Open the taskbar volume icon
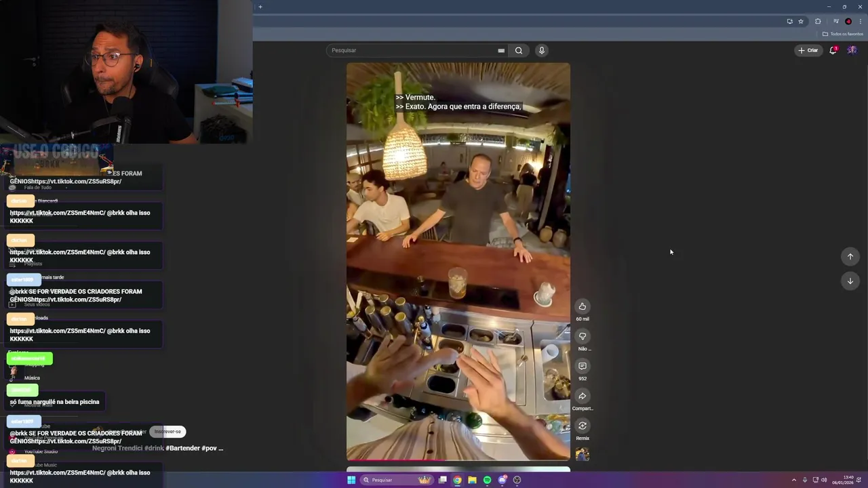Image resolution: width=868 pixels, height=488 pixels. (824, 480)
